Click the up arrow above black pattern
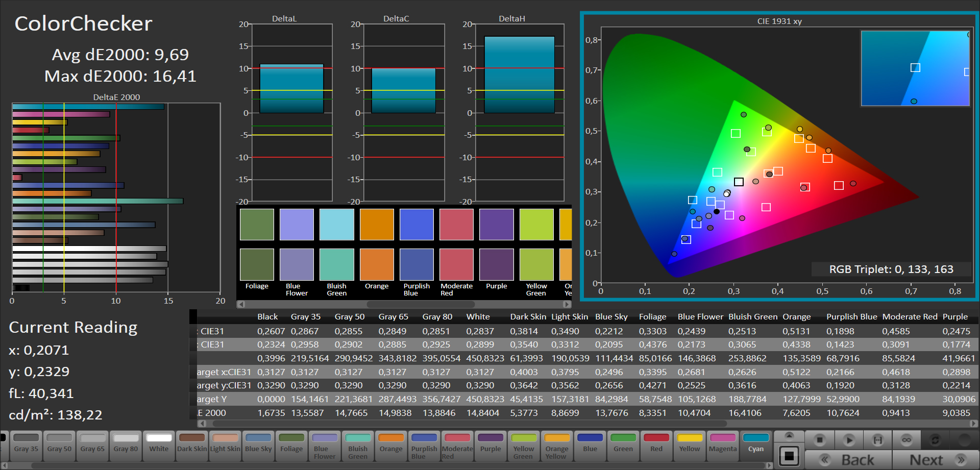 (789, 436)
